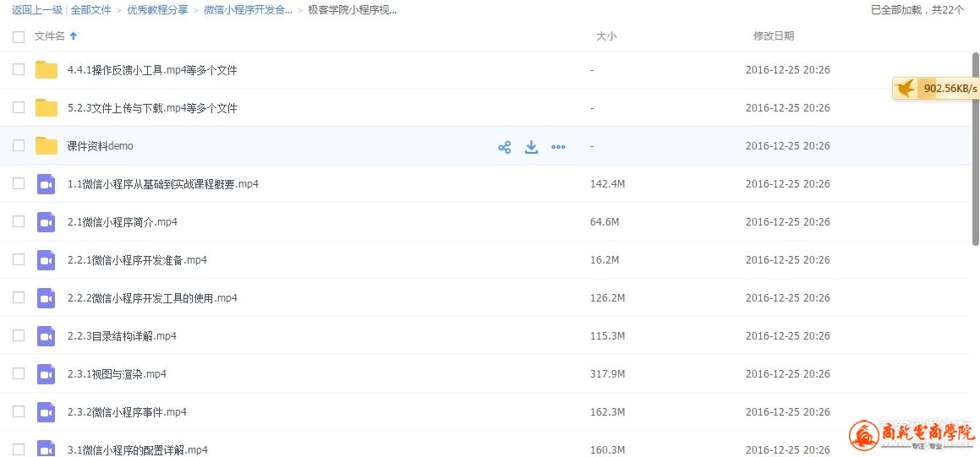Click folder icon of 课件资料demo row

(47, 146)
